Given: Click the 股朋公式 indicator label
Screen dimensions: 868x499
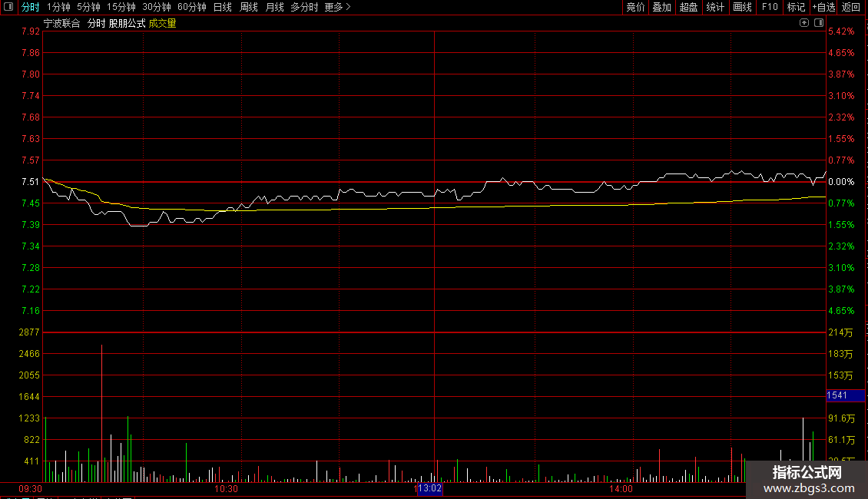Looking at the screenshot, I should 128,23.
